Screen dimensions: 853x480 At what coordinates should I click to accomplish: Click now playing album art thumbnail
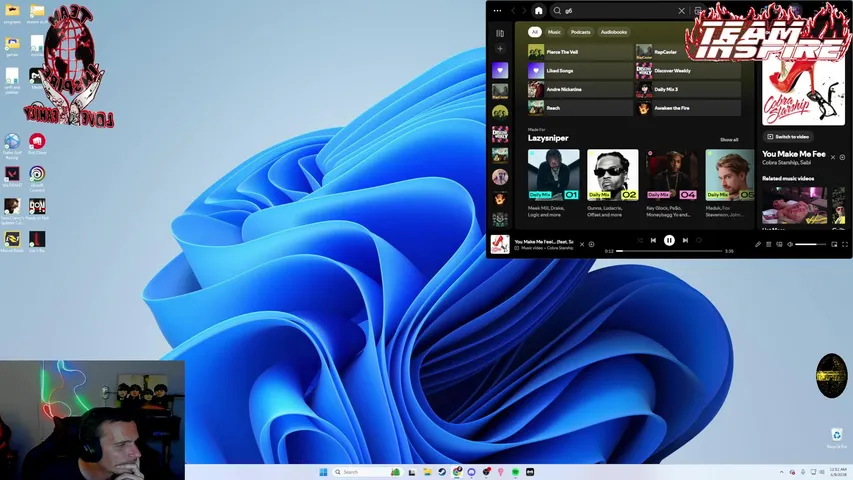(x=500, y=244)
